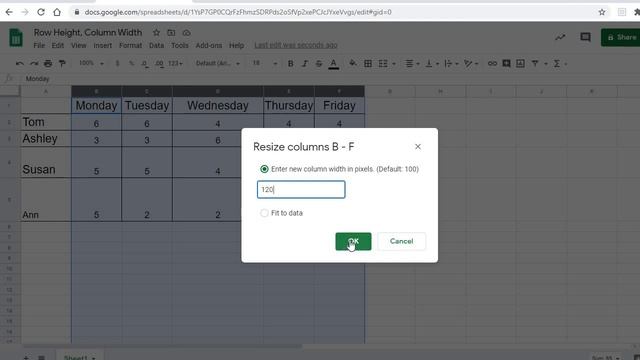The width and height of the screenshot is (640, 360).
Task: Confirm resize with the OK button
Action: point(353,241)
